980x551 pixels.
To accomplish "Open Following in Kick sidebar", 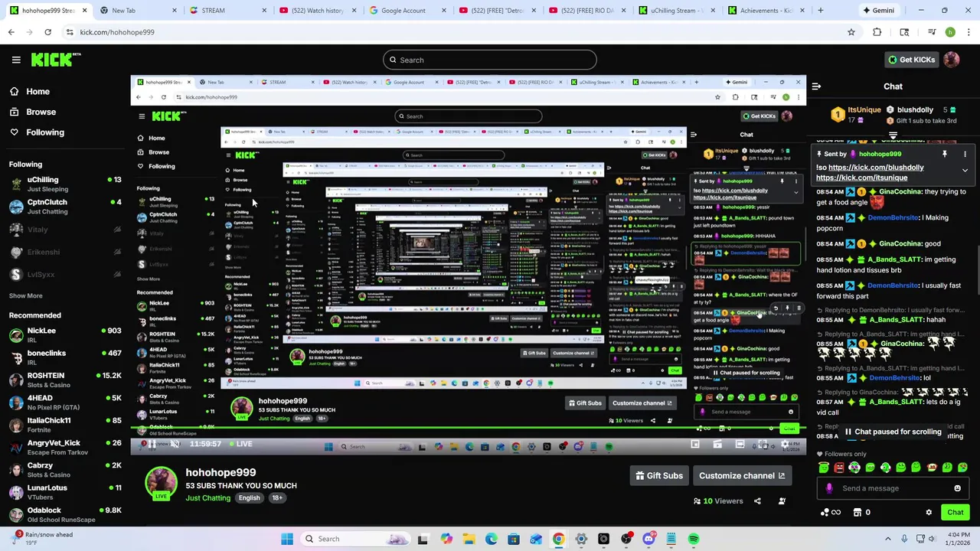I will point(37,132).
